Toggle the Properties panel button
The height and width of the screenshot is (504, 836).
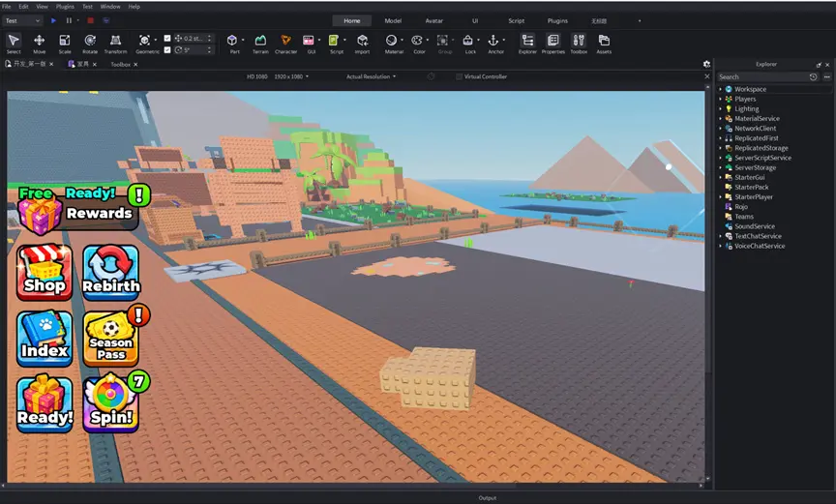point(552,44)
